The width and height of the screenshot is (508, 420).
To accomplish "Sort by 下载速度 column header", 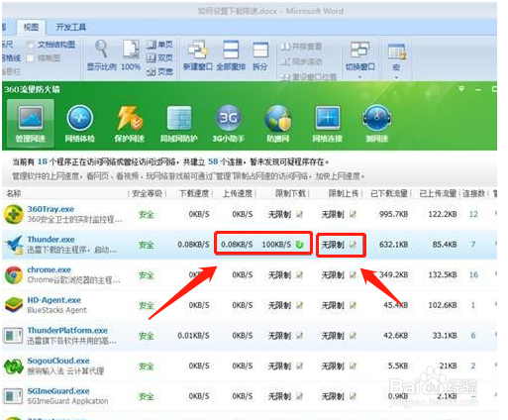I will (x=194, y=193).
